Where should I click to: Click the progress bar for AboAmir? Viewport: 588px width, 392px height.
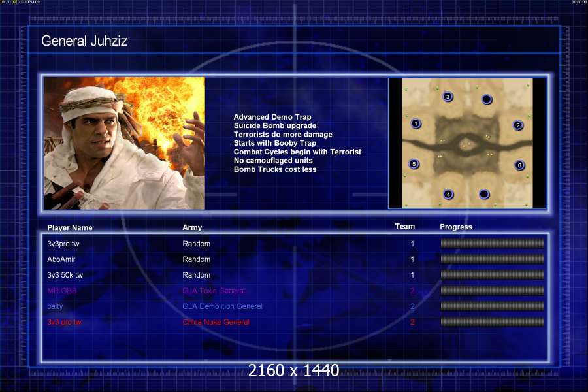492,259
